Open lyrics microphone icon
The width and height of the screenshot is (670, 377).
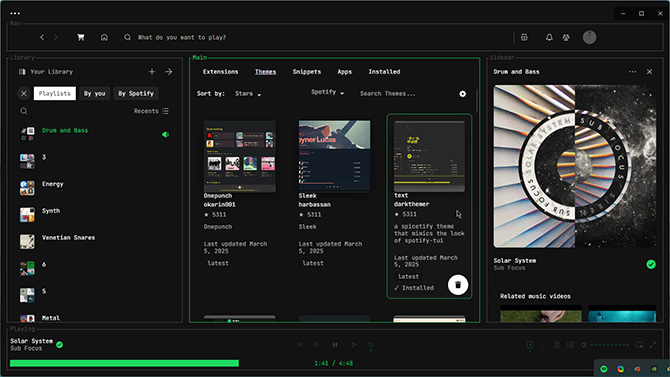[543, 345]
